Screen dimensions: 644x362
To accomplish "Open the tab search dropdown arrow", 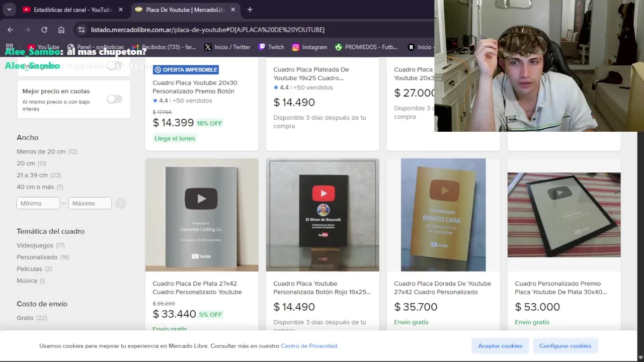I will click(9, 10).
